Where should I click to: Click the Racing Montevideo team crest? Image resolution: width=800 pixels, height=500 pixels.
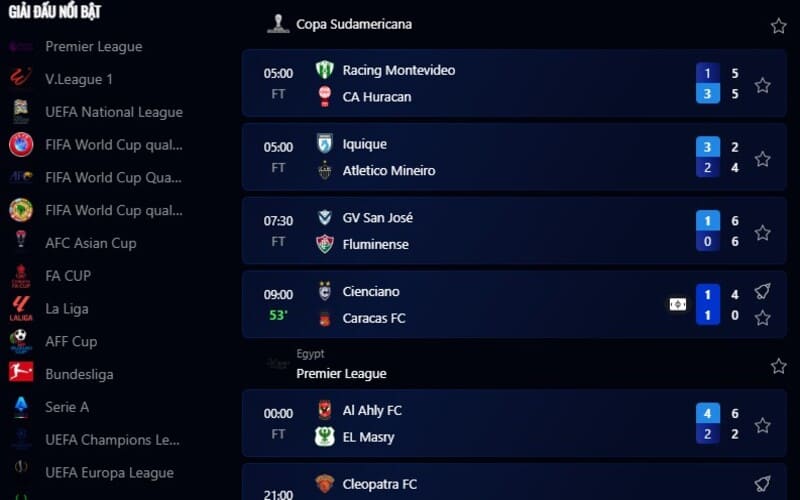(x=324, y=70)
